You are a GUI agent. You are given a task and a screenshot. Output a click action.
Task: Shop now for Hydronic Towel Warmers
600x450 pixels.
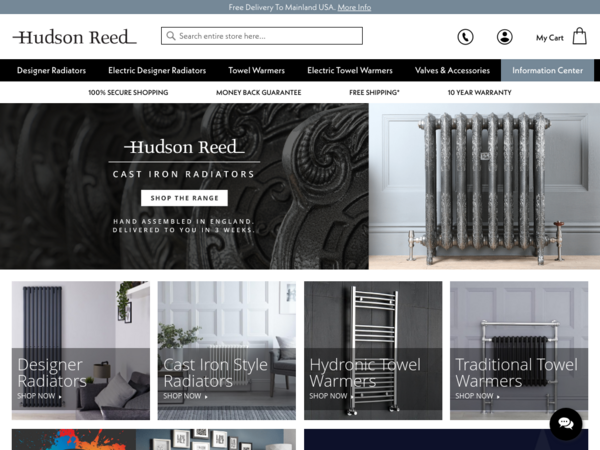click(331, 396)
